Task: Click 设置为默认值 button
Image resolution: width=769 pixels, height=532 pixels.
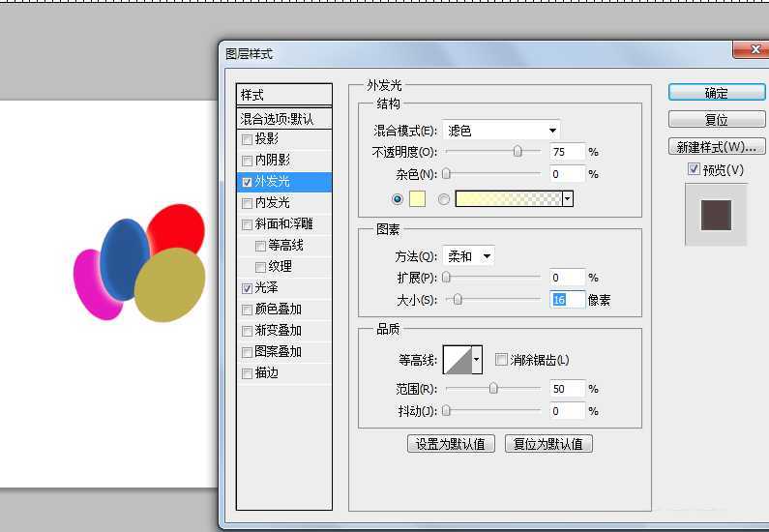Action: [451, 444]
